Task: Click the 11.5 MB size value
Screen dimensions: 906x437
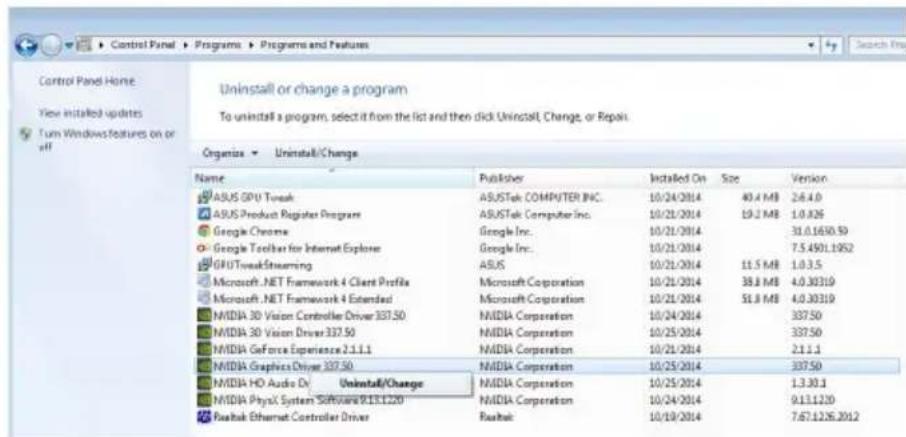Action: click(x=761, y=265)
